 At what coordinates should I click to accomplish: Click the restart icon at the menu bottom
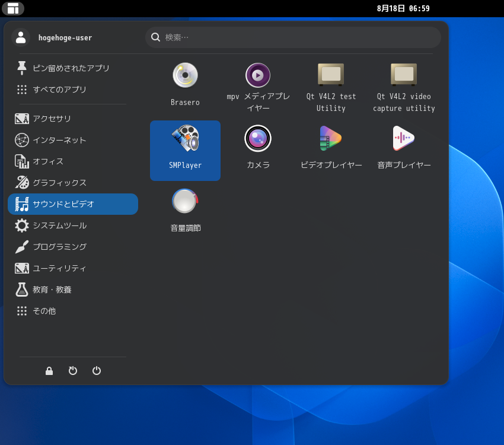point(73,371)
